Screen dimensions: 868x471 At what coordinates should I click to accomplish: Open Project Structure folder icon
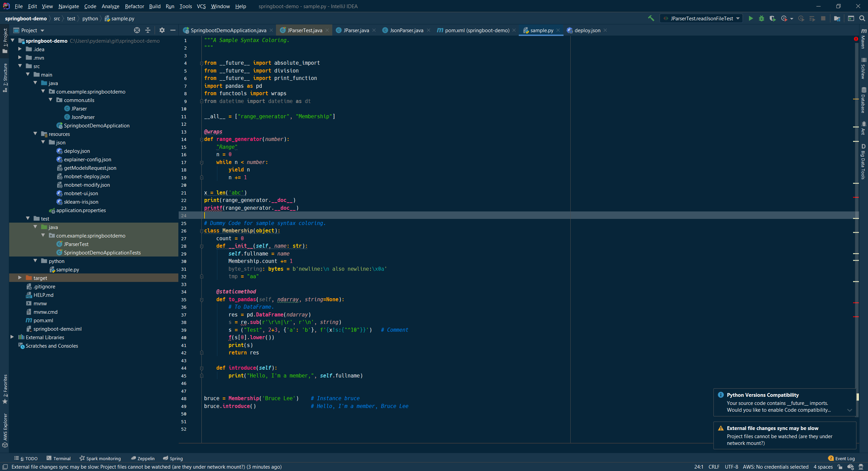click(837, 19)
